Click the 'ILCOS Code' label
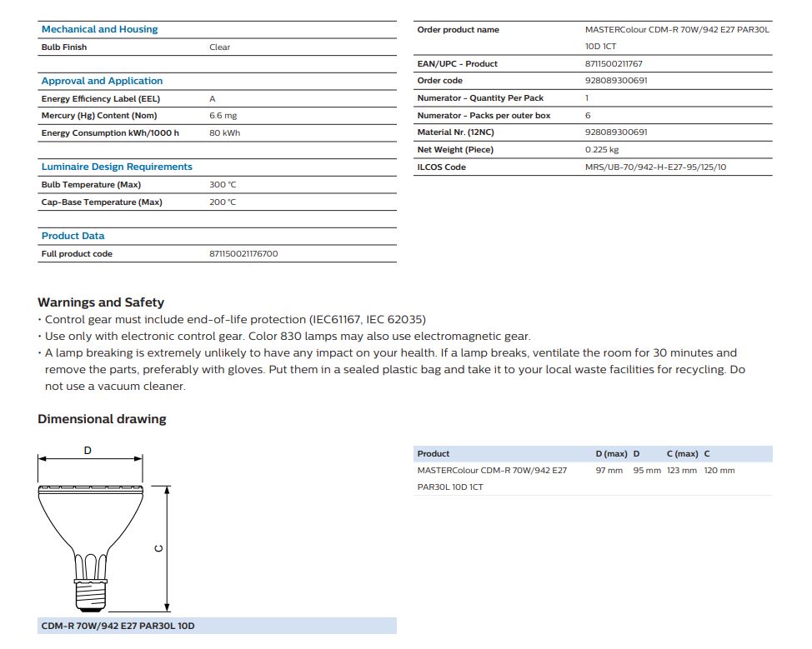Image resolution: width=812 pixels, height=649 pixels. point(441,167)
